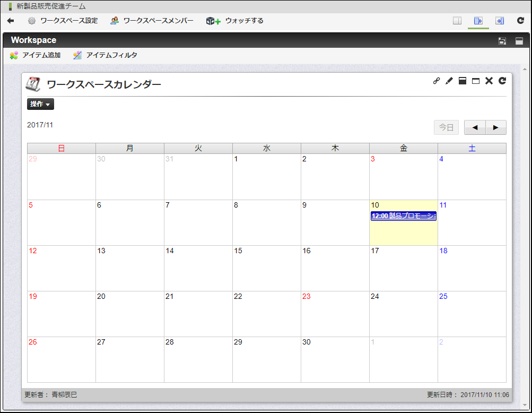
Task: Select the collapse-left panel layout icon
Action: [500, 21]
